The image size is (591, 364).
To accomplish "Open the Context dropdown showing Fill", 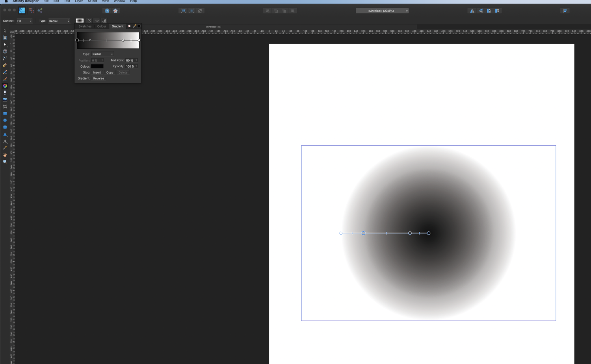I will 25,20.
